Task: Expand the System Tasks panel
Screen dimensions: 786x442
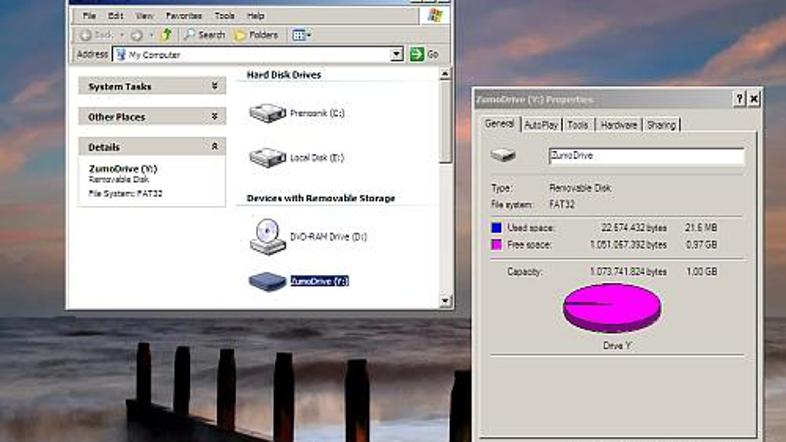Action: [214, 87]
